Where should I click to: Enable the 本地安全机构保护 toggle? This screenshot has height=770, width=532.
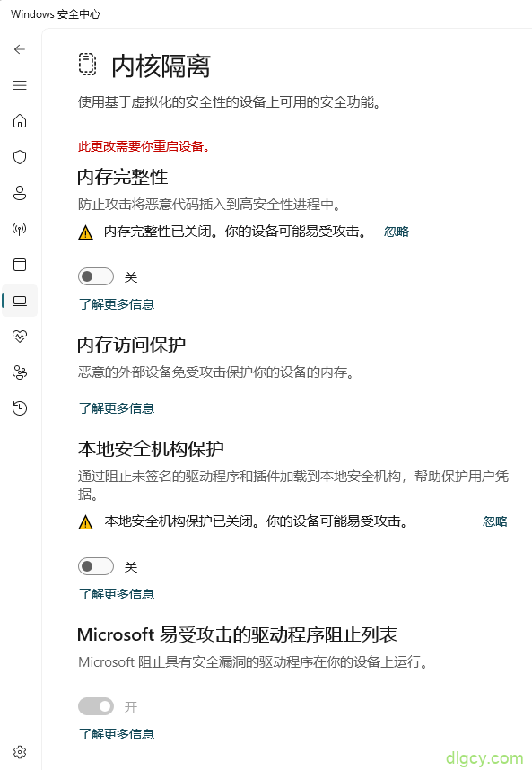point(96,566)
